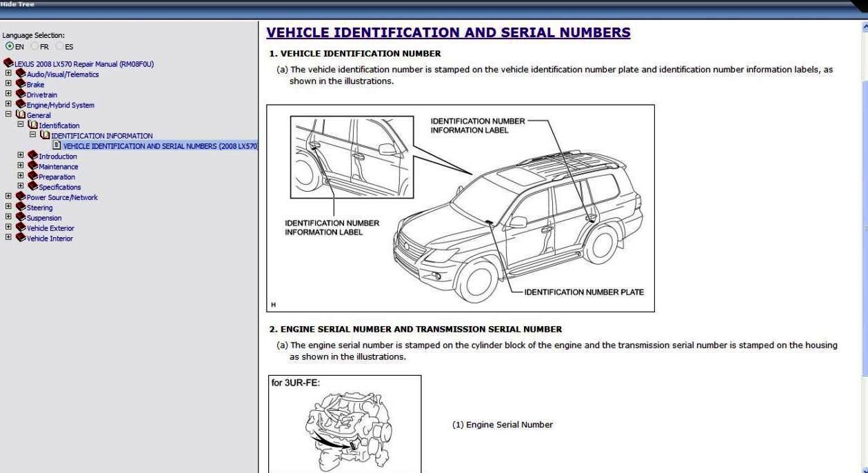
Task: Select the Identification tree label
Action: [x=59, y=126]
